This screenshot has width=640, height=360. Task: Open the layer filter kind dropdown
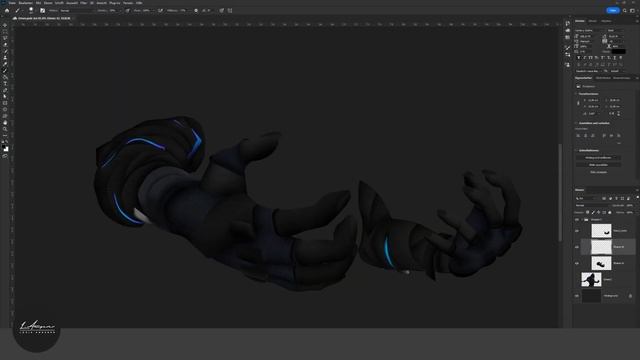pos(586,198)
